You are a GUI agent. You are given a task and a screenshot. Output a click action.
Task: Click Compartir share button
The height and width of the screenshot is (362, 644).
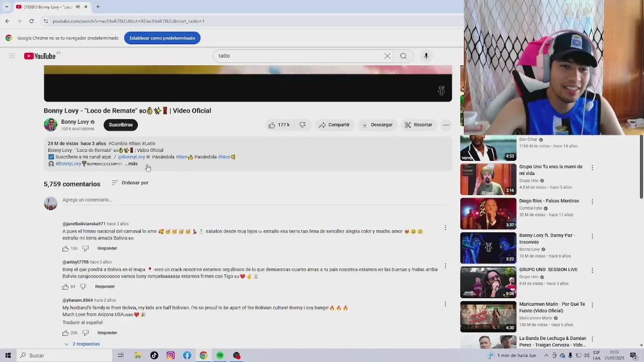[x=334, y=125]
